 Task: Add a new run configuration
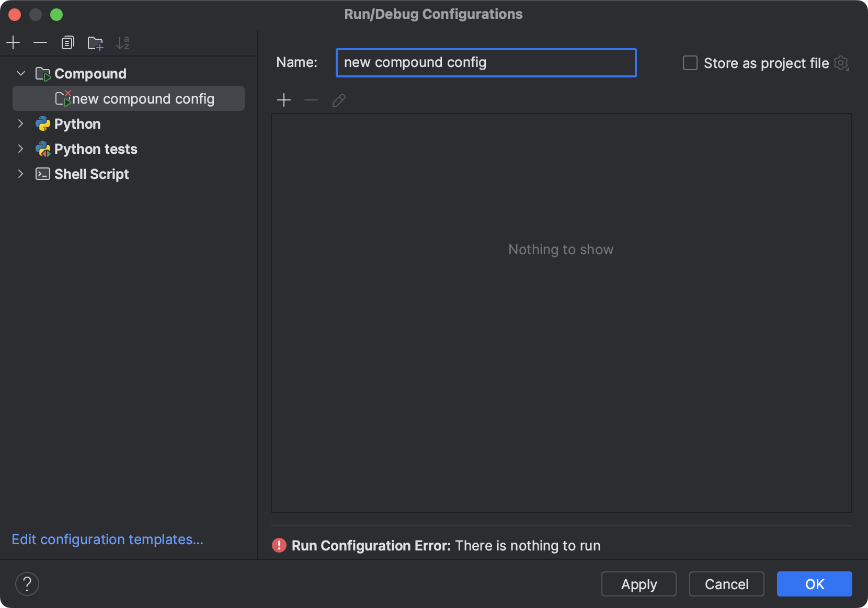coord(13,42)
